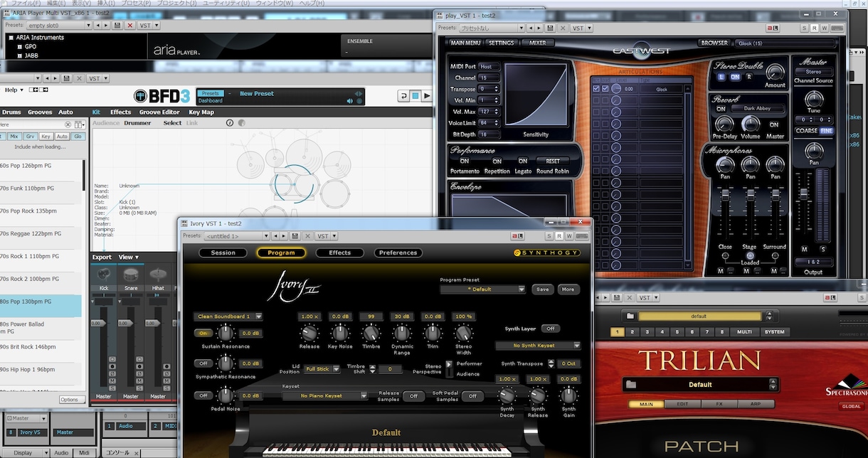Open the keyboard icon in Ivory VST toolbar
The height and width of the screenshot is (458, 868).
pyautogui.click(x=581, y=236)
